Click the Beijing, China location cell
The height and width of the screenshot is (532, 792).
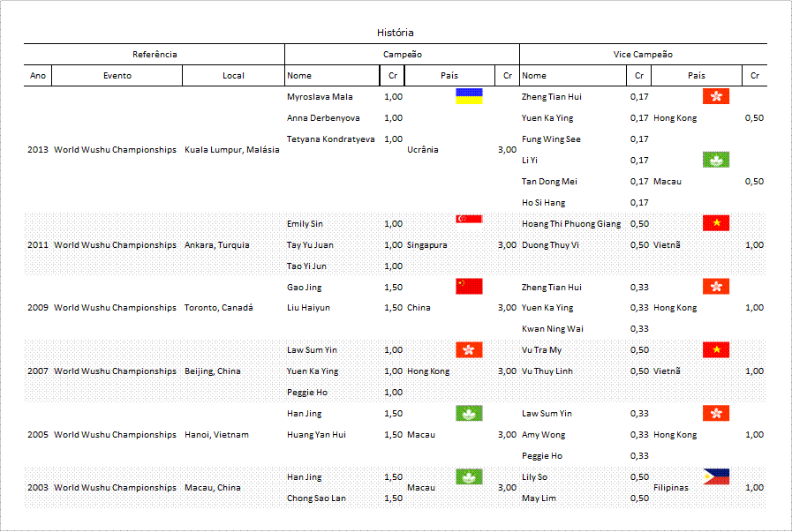pyautogui.click(x=213, y=371)
